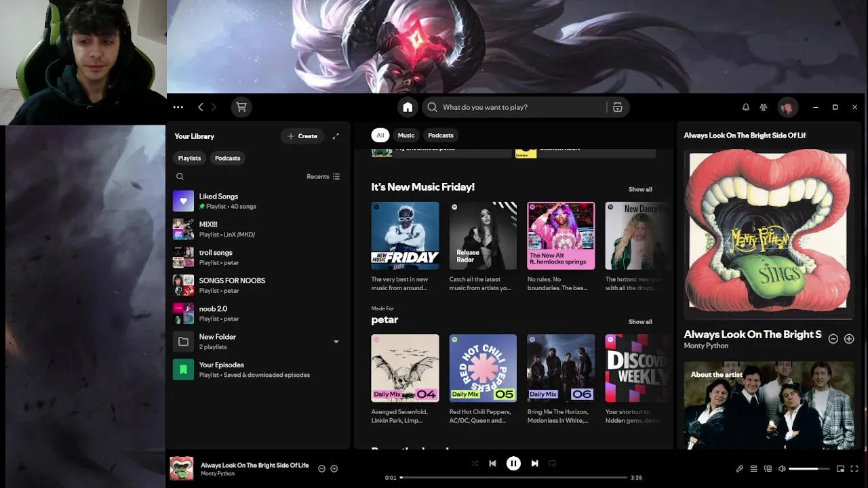This screenshot has height=488, width=868.
Task: Open the right panel song title header
Action: coord(745,136)
